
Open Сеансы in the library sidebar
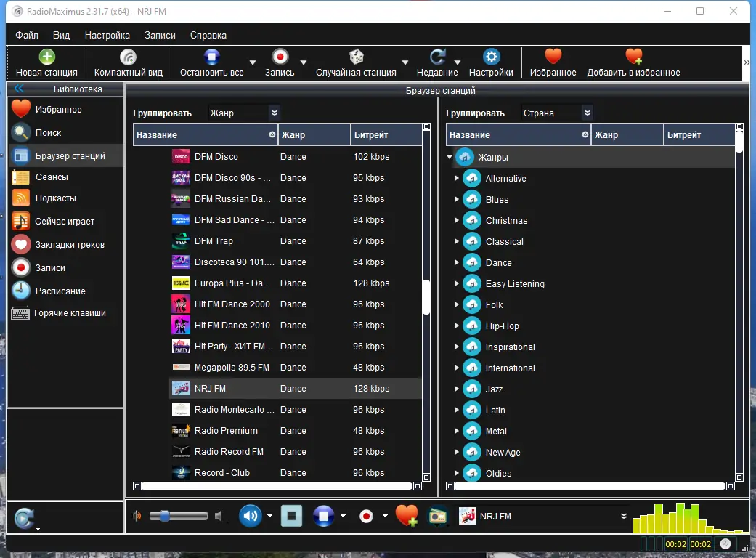tap(65, 177)
